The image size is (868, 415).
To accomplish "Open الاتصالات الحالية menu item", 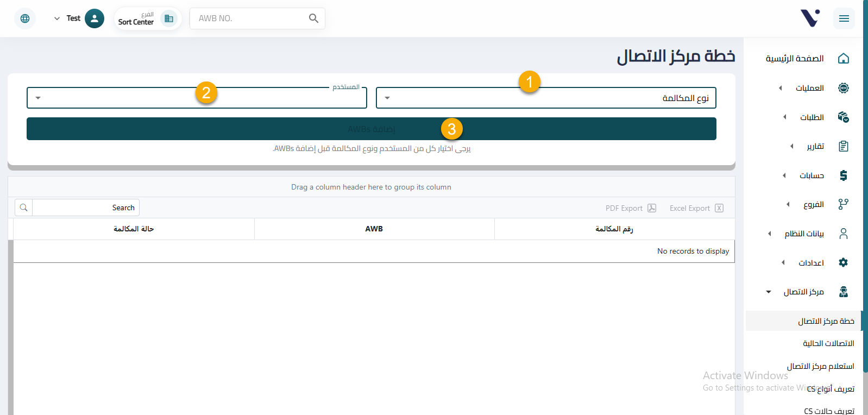I will pyautogui.click(x=828, y=343).
